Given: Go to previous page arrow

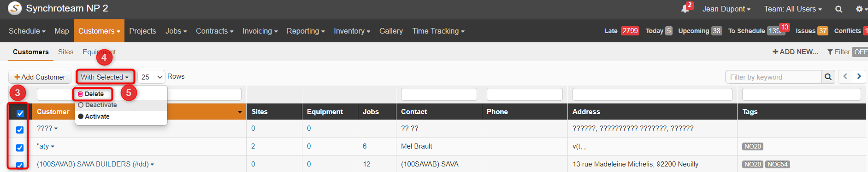Looking at the screenshot, I should tap(845, 77).
